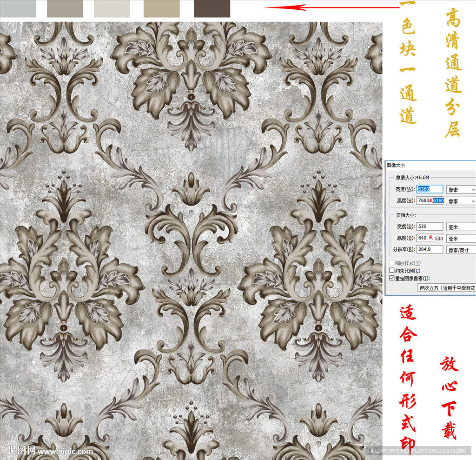476x460 pixels.
Task: Click the resolution field showing 304.8
Action: point(430,249)
